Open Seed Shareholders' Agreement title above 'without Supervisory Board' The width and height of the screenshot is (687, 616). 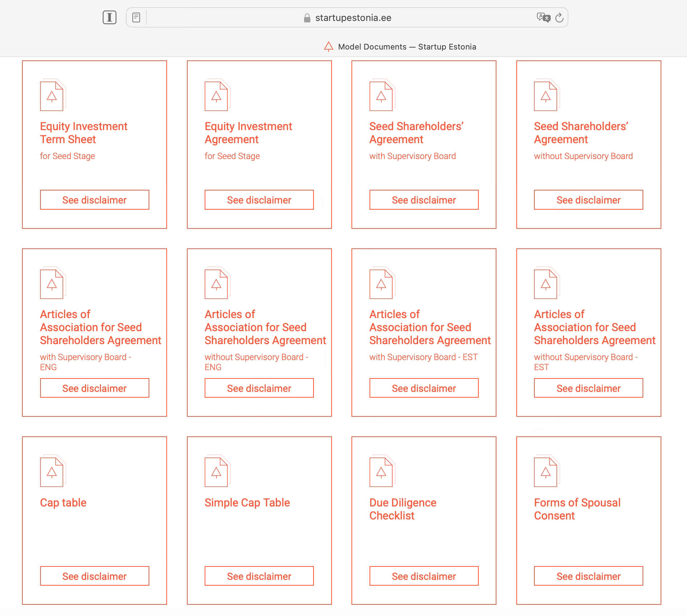click(581, 133)
